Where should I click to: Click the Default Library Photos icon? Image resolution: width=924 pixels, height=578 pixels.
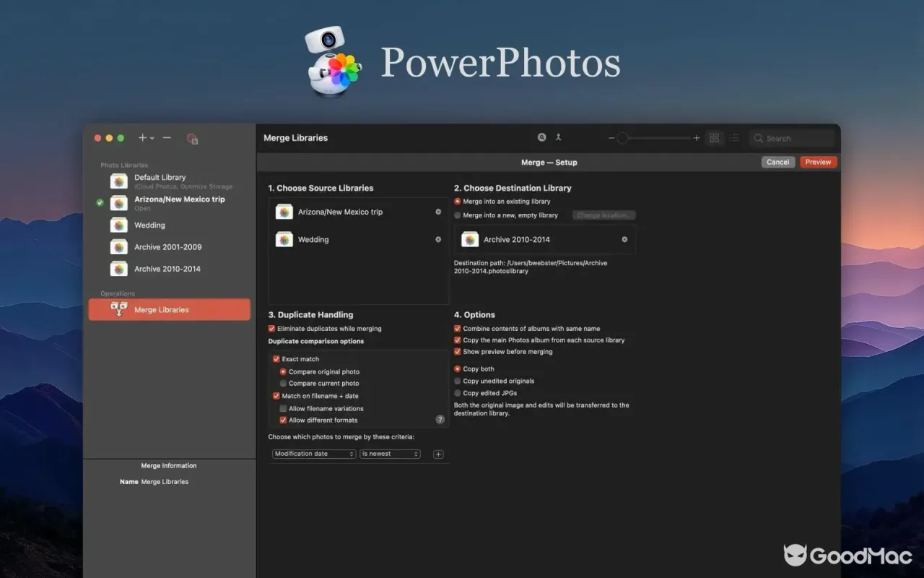pos(119,181)
